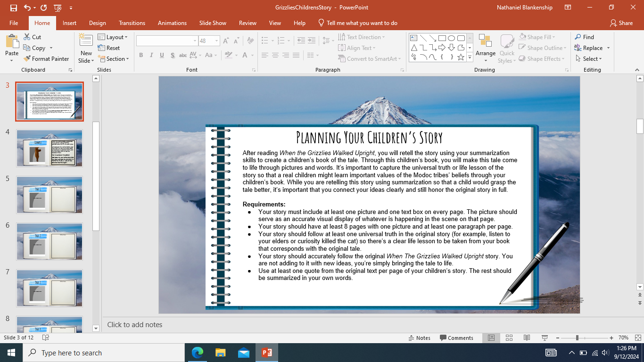Open Shape Fill dropdown
Viewport: 644px width, 362px height.
537,37
